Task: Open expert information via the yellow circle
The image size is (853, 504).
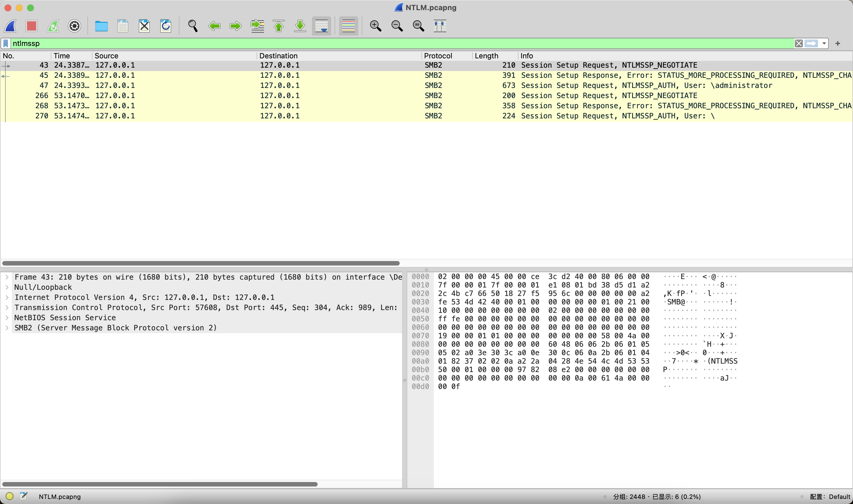Action: tap(10, 496)
